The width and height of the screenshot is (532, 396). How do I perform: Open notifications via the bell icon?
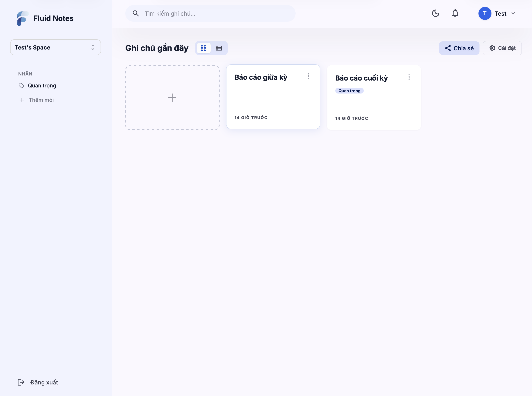(455, 13)
